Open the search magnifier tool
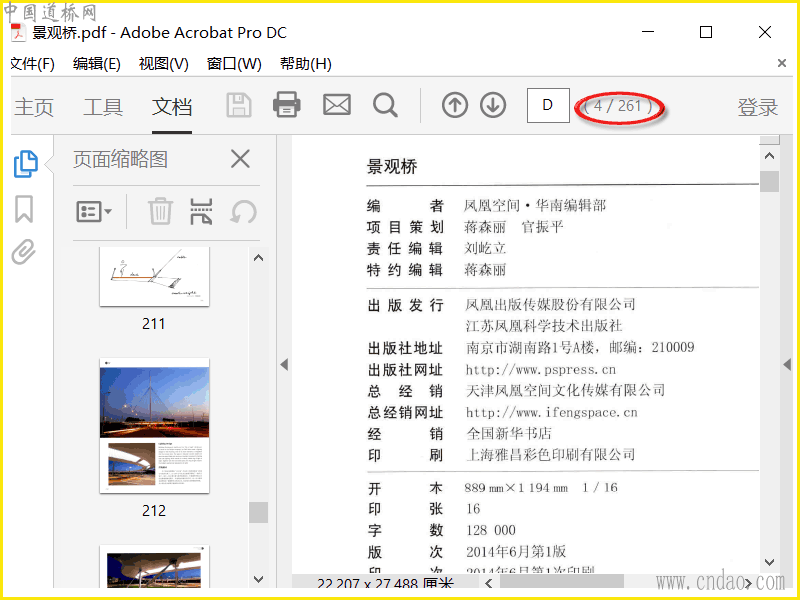 click(x=385, y=106)
